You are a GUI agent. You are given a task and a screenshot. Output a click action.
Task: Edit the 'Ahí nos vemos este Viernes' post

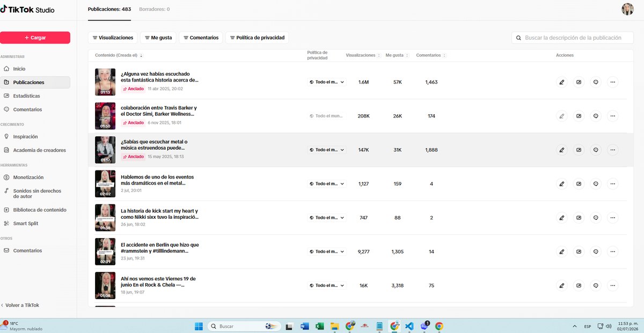[562, 286]
